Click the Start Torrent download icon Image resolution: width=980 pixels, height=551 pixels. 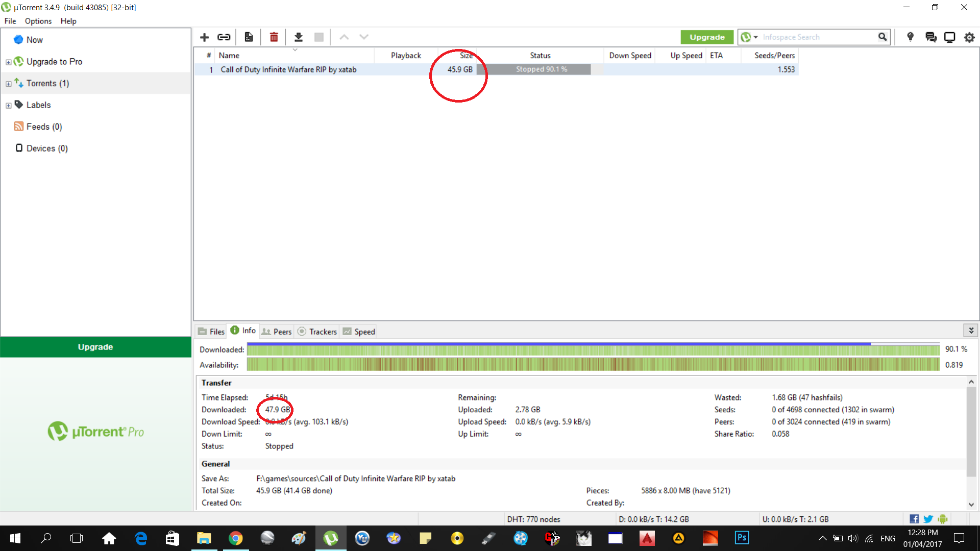[299, 37]
